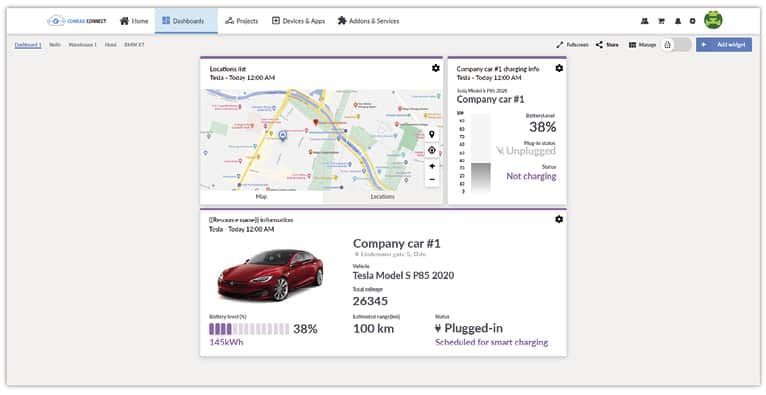Image resolution: width=766 pixels, height=395 pixels.
Task: Zoom out the map with minus
Action: 432,180
